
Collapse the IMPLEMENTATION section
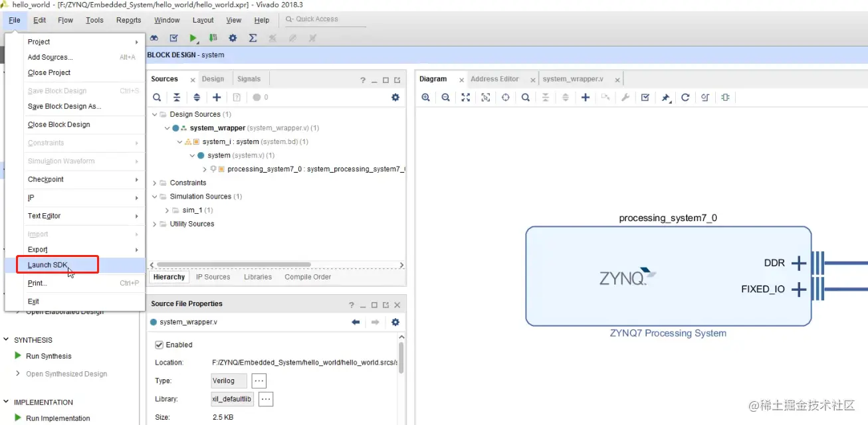click(7, 402)
